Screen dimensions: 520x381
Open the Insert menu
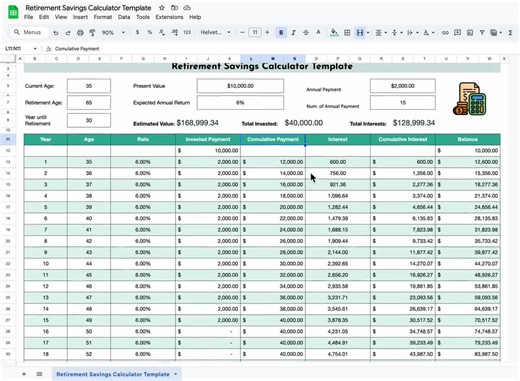tap(80, 17)
